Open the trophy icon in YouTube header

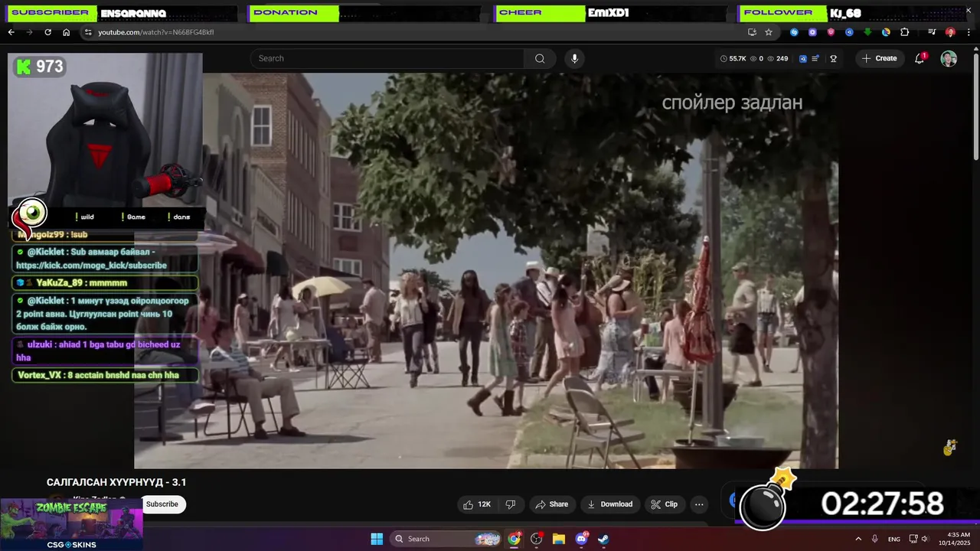[x=833, y=58]
